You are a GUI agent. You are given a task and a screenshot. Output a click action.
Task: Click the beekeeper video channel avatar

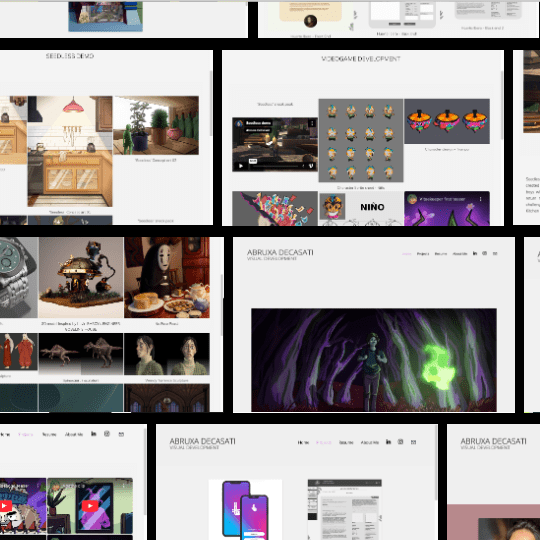coord(412,199)
